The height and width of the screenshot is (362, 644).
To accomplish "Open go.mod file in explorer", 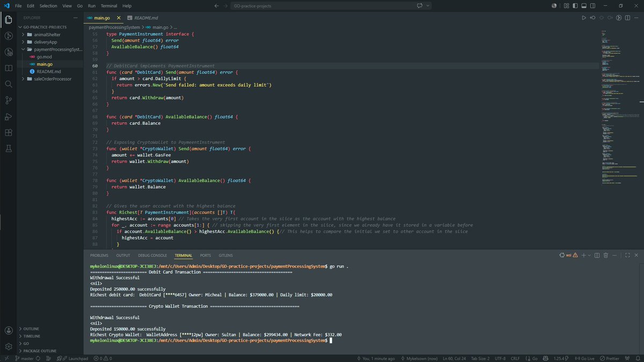I will click(x=51, y=57).
